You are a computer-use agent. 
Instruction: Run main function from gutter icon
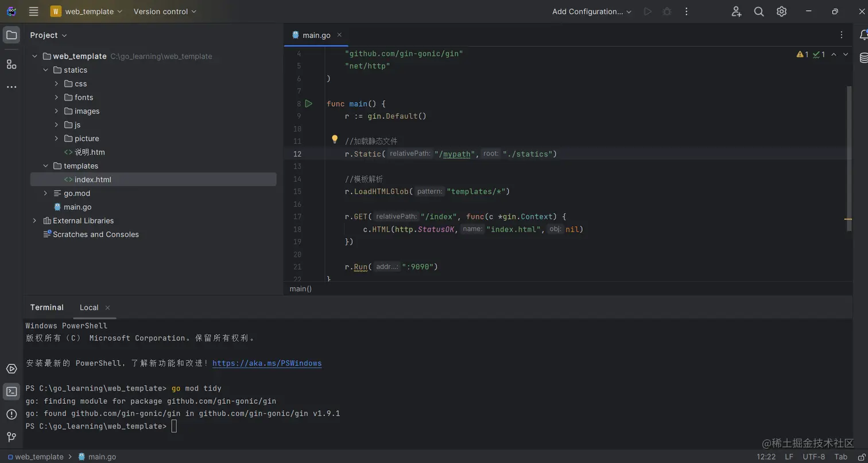click(x=309, y=103)
